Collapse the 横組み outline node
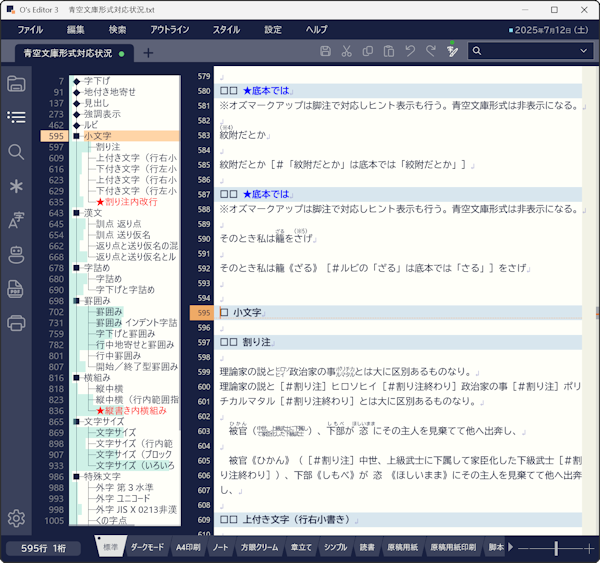600x563 pixels. (x=77, y=378)
